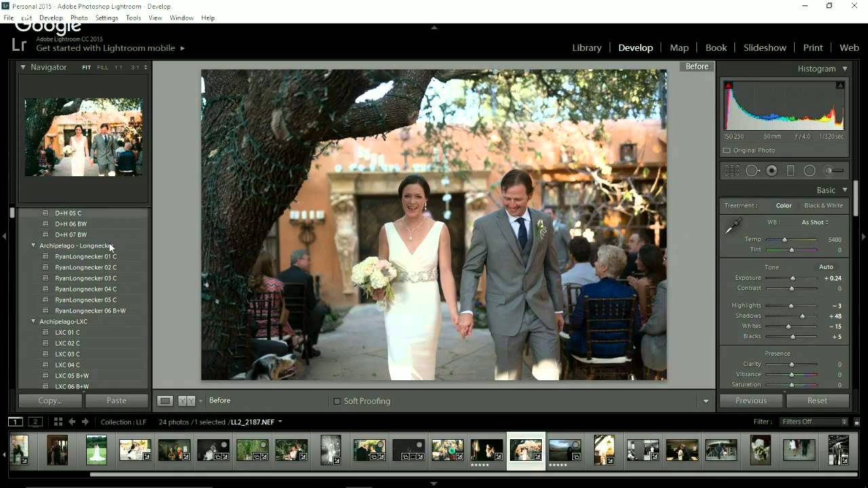Click the Previous button
868x488 pixels.
click(751, 401)
